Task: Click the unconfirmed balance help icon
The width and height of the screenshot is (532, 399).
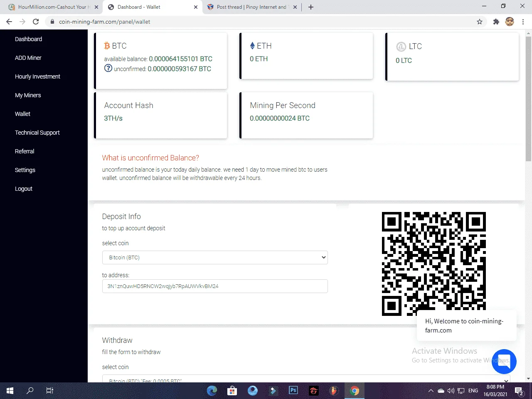Action: pyautogui.click(x=108, y=68)
